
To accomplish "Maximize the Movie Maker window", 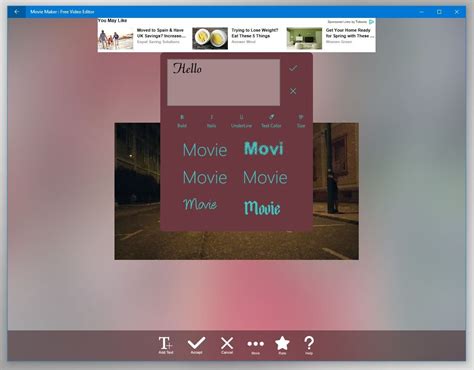I will pyautogui.click(x=439, y=12).
